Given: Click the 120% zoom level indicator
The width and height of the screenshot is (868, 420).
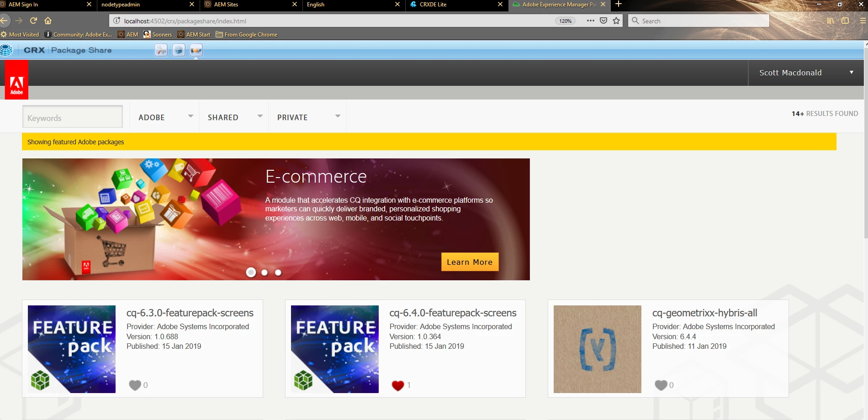Looking at the screenshot, I should (x=566, y=21).
